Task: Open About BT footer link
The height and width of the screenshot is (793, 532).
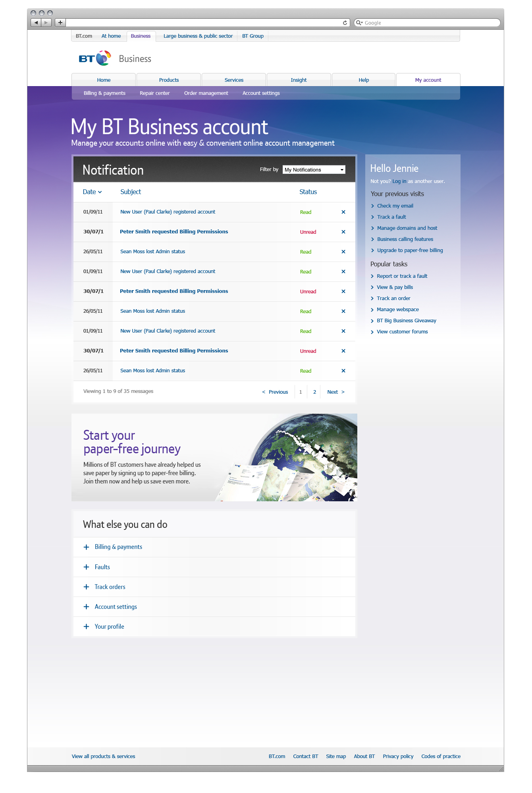Action: [x=364, y=756]
